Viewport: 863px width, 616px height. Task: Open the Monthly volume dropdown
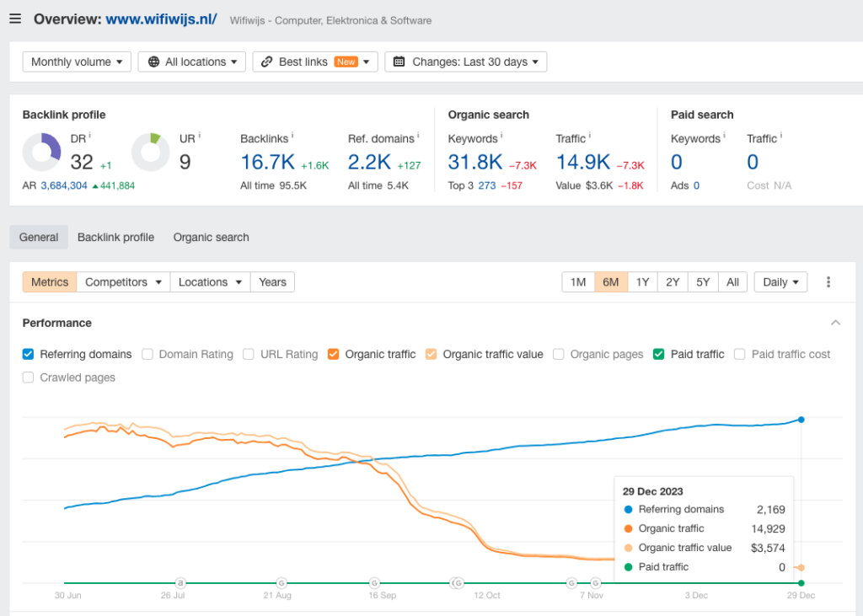click(76, 62)
